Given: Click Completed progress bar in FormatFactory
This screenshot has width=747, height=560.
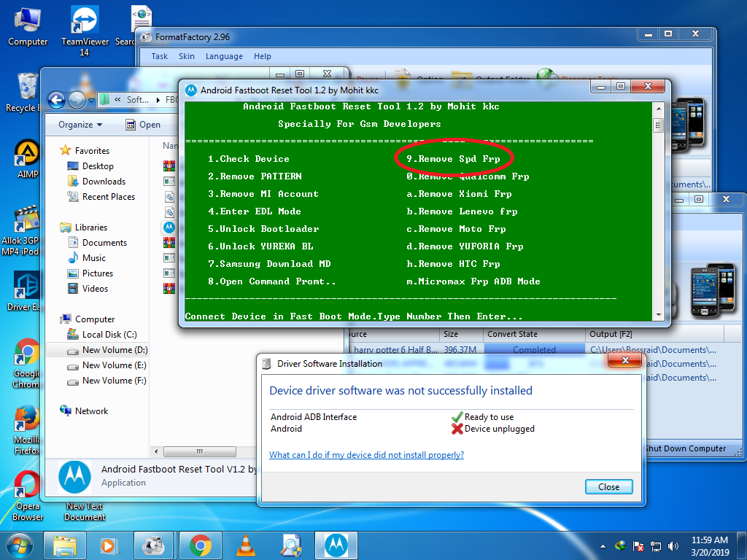Looking at the screenshot, I should (x=534, y=349).
